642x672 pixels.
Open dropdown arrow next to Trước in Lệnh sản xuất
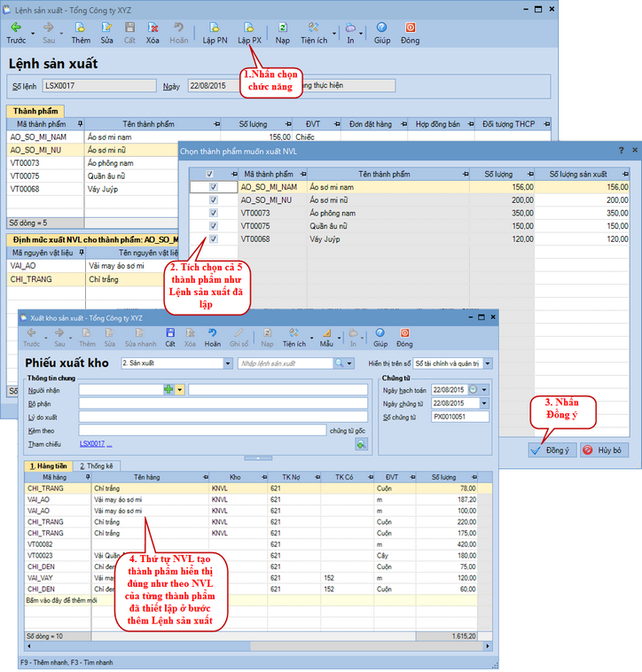33,34
